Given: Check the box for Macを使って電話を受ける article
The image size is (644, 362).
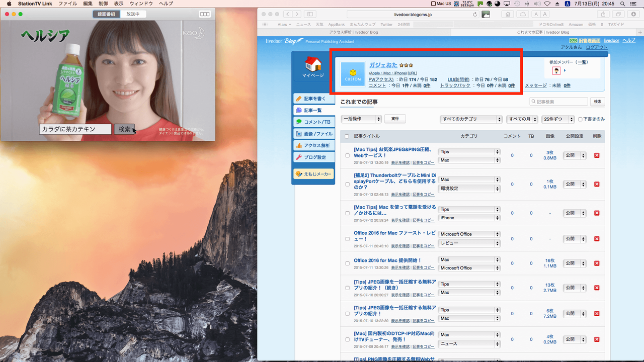Looking at the screenshot, I should click(x=347, y=213).
